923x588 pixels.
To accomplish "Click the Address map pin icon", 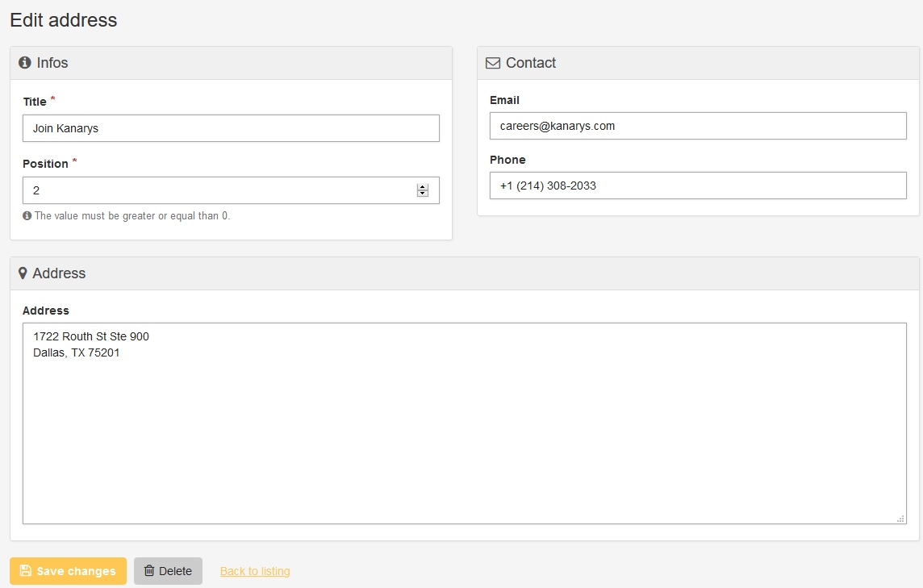I will (x=23, y=273).
